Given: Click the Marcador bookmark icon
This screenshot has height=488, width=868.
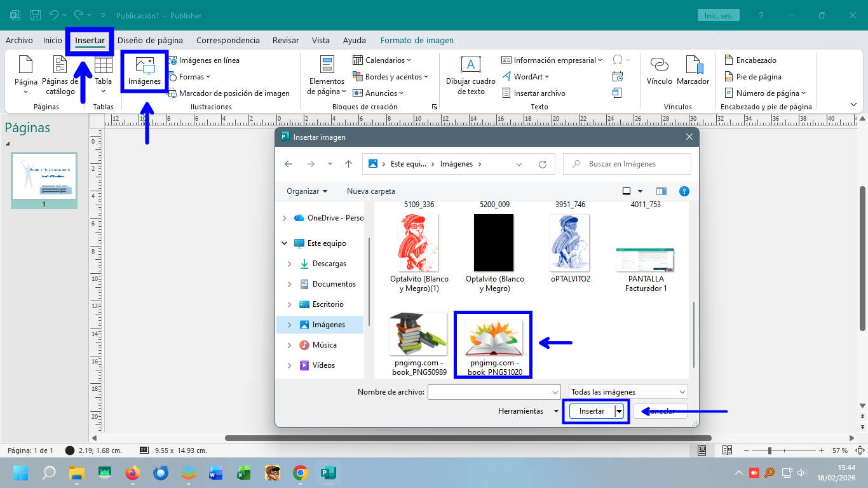Looking at the screenshot, I should [x=693, y=71].
